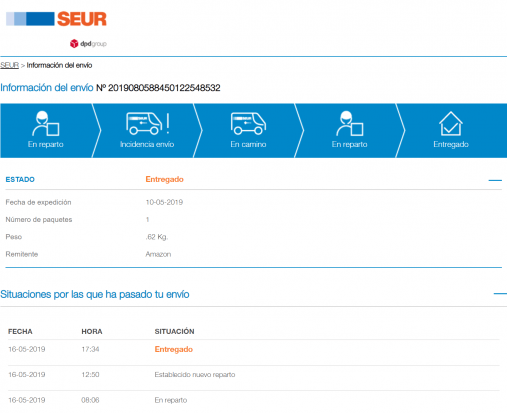Viewport: 507px width, 413px height.
Task: Click the dpdgroup logo
Action: 88,44
